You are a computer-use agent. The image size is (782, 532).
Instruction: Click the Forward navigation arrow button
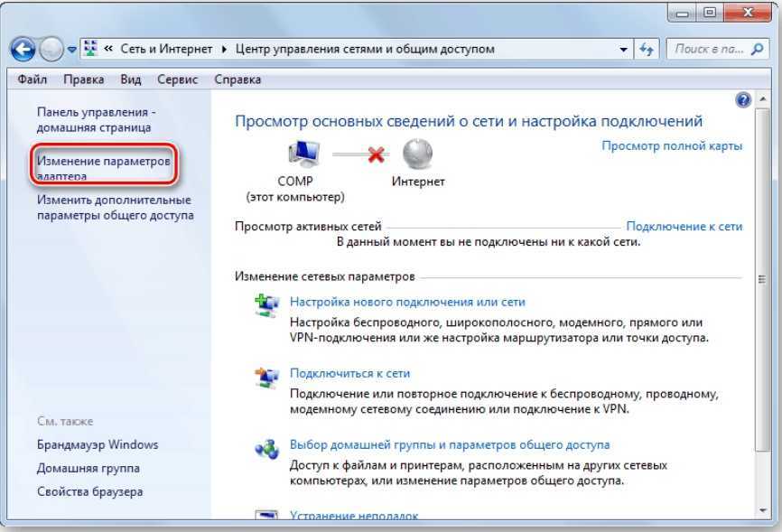click(x=51, y=49)
